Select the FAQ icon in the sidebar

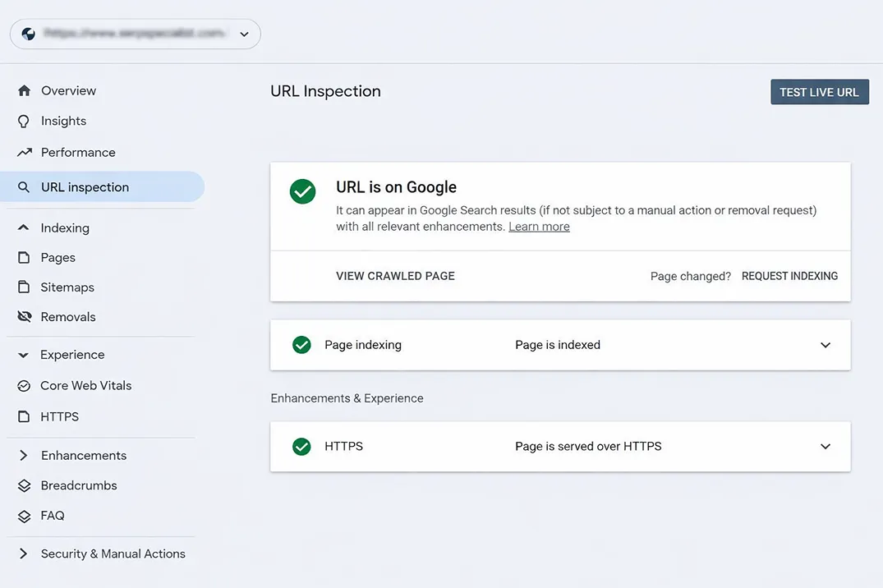point(25,516)
